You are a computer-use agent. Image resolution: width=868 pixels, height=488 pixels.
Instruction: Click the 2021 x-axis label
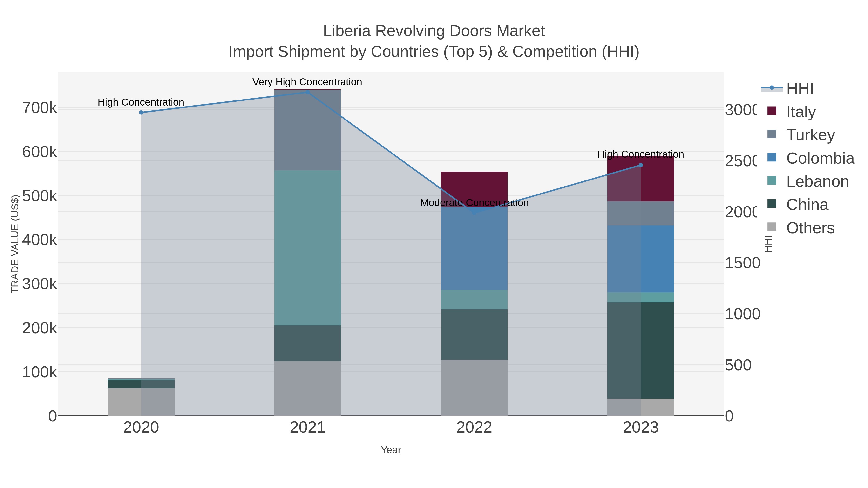(x=308, y=427)
